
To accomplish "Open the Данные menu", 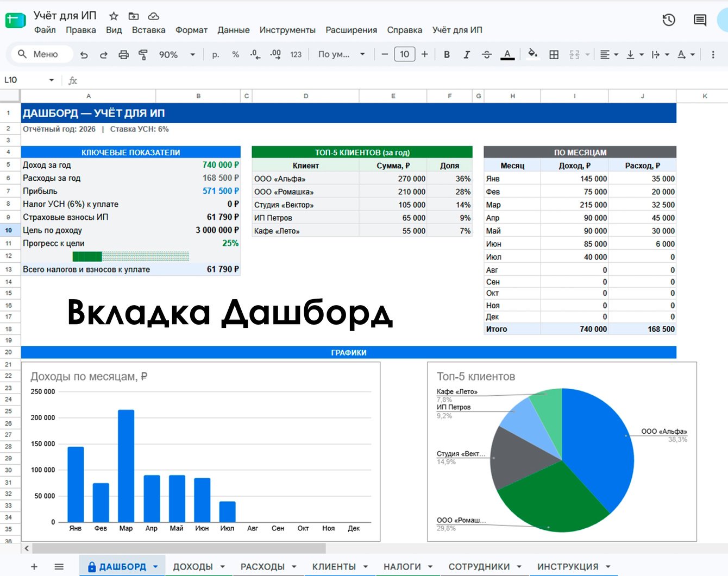I will pos(234,30).
